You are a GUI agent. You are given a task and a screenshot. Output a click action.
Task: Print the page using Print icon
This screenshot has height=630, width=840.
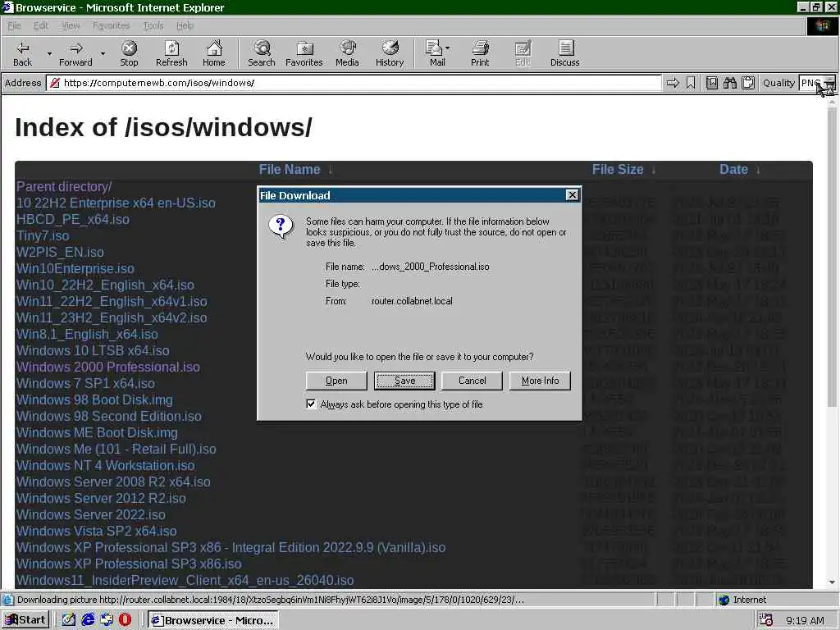(x=480, y=53)
